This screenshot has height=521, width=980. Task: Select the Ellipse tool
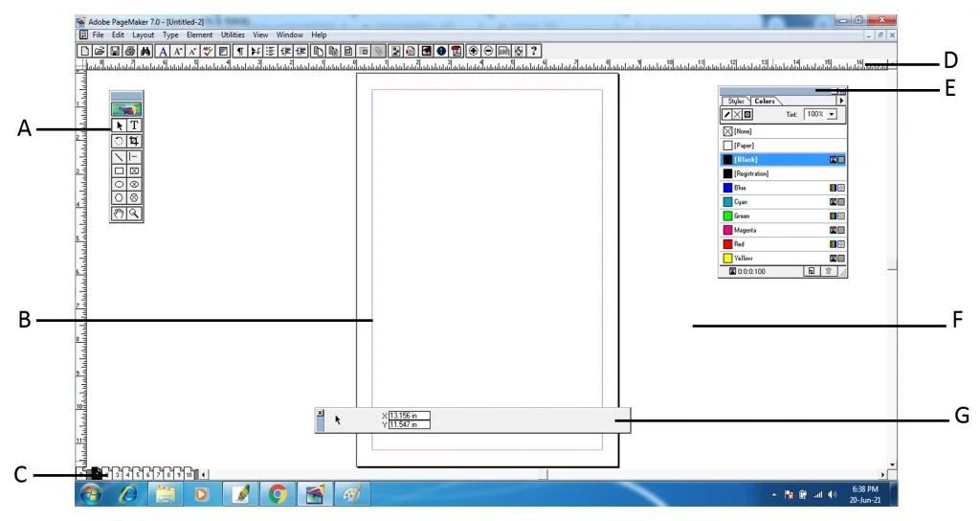(x=119, y=185)
